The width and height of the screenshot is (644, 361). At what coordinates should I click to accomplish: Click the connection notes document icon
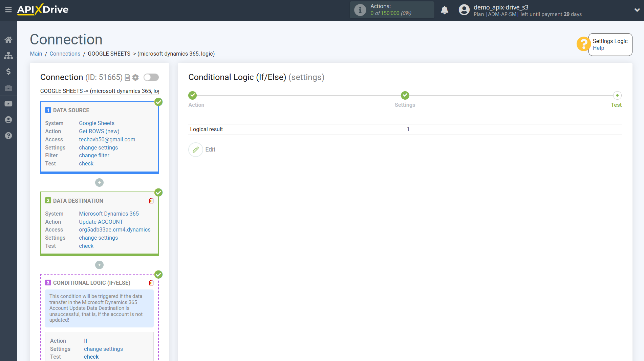click(127, 78)
